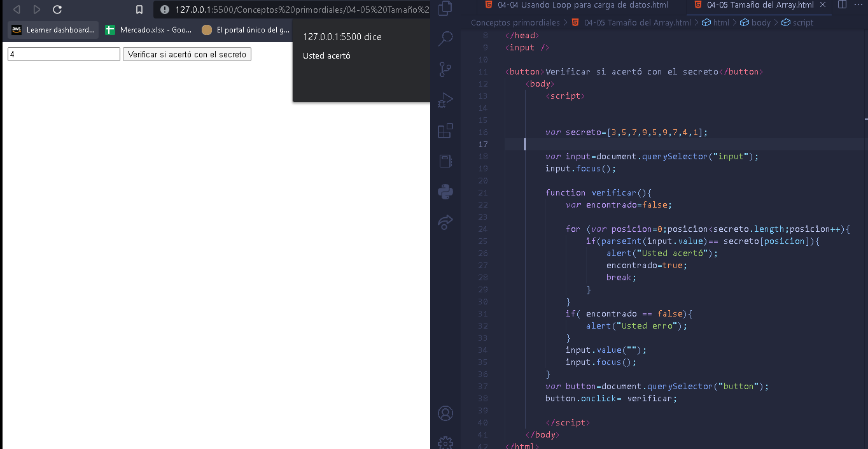The width and height of the screenshot is (868, 449).
Task: Click the encontrado=true line
Action: [x=647, y=266]
